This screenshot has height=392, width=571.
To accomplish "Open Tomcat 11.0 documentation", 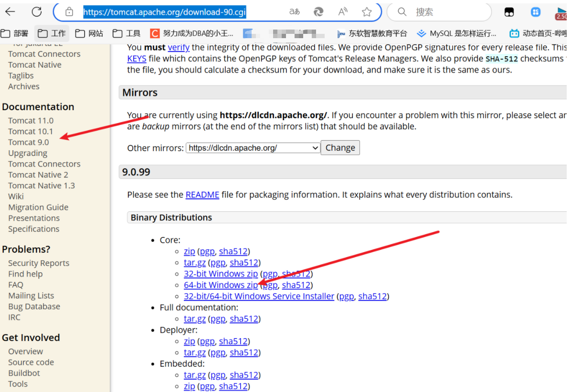I will click(31, 120).
